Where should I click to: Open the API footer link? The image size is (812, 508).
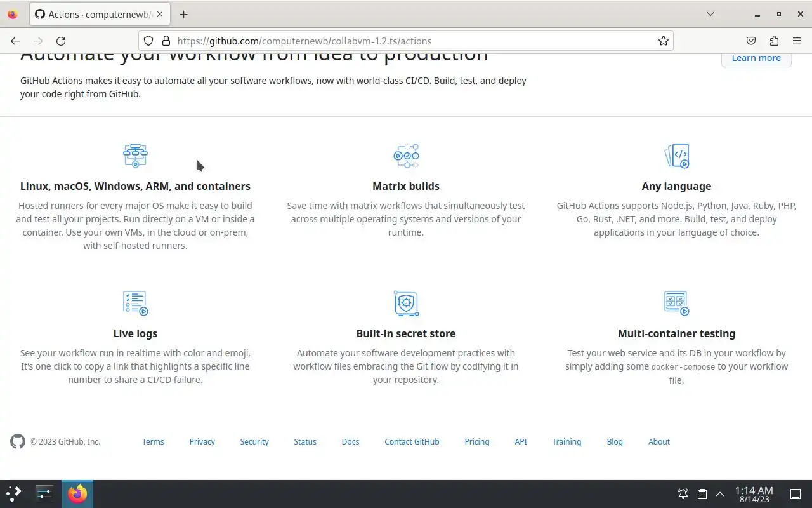point(521,441)
